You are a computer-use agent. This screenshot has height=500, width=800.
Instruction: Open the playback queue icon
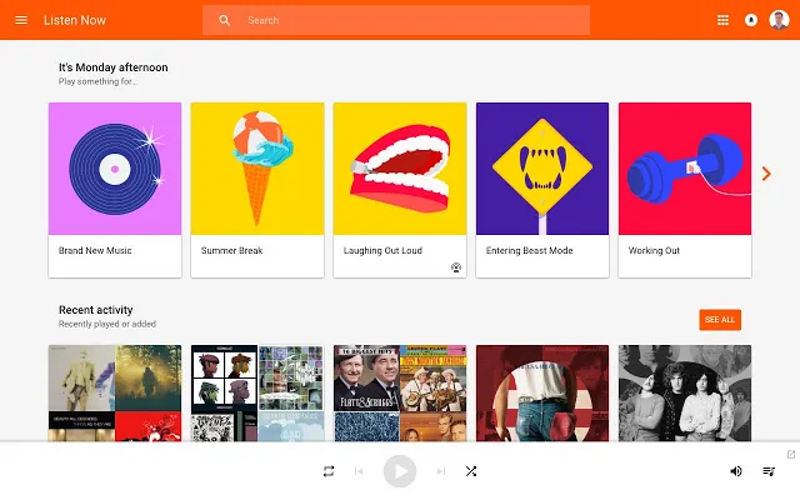click(x=769, y=471)
